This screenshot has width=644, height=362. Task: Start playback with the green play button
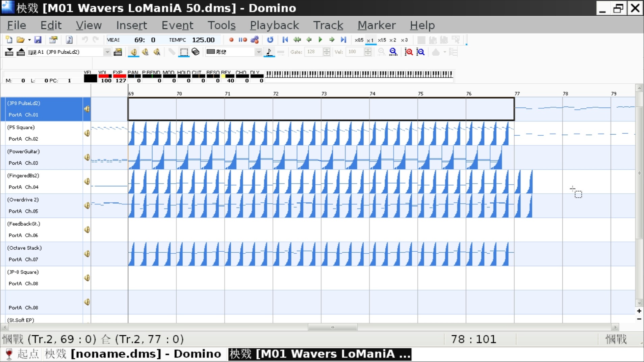click(x=320, y=40)
